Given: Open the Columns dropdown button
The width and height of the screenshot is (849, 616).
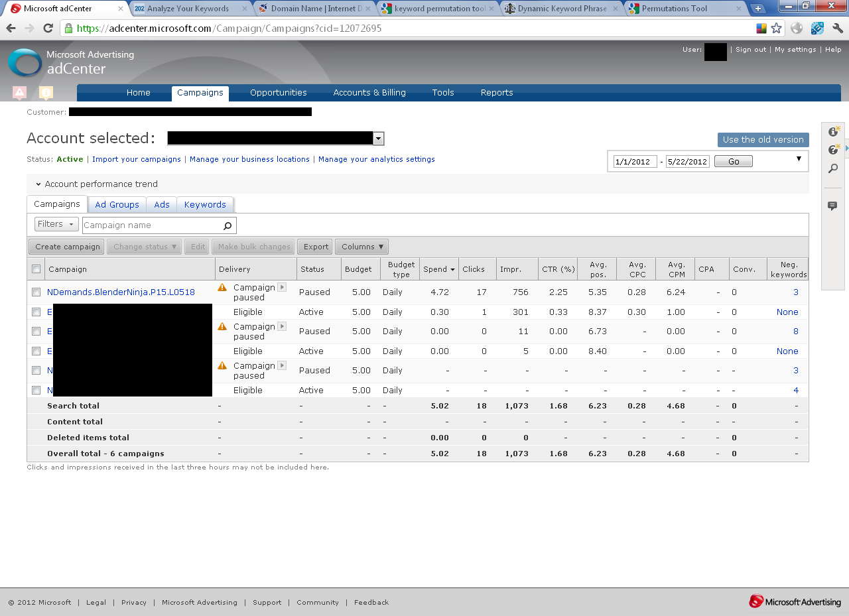Looking at the screenshot, I should point(361,247).
